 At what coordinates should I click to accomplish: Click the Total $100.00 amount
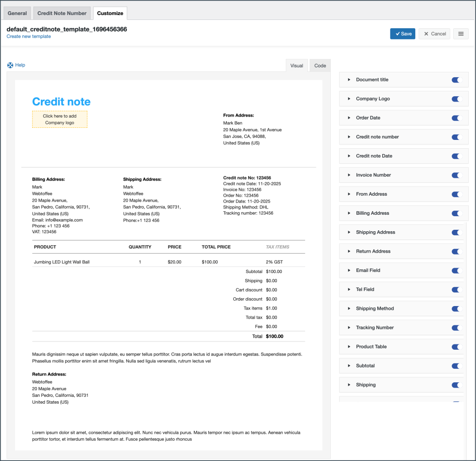[274, 337]
